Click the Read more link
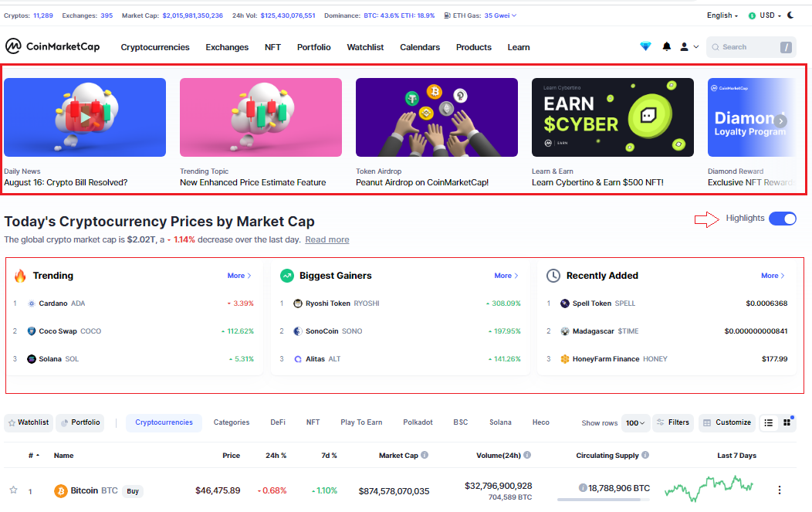The width and height of the screenshot is (812, 512). click(x=326, y=240)
